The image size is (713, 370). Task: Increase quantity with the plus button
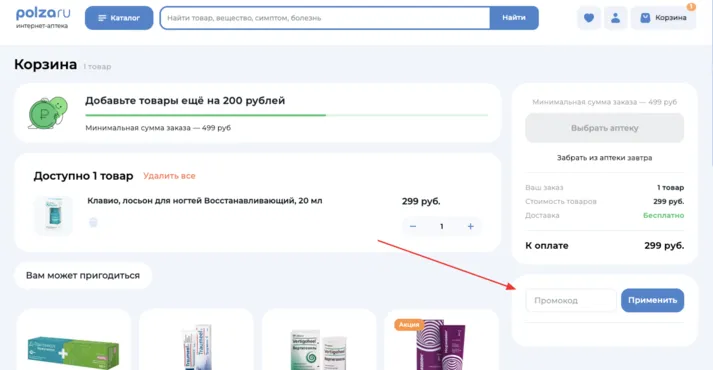click(x=471, y=226)
